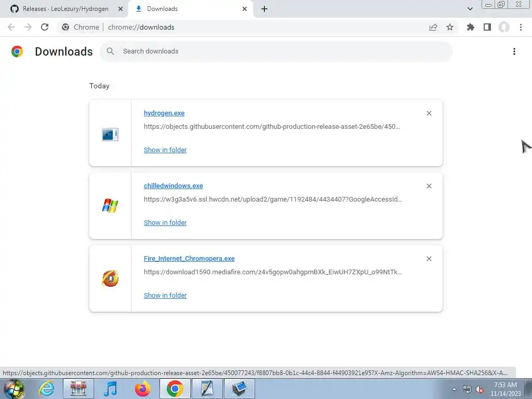
Task: Open the Extensions puzzle menu
Action: tap(470, 27)
